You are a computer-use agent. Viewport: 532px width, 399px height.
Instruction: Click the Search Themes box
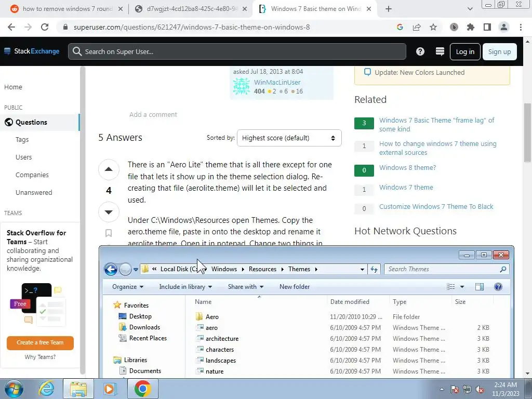tap(446, 270)
